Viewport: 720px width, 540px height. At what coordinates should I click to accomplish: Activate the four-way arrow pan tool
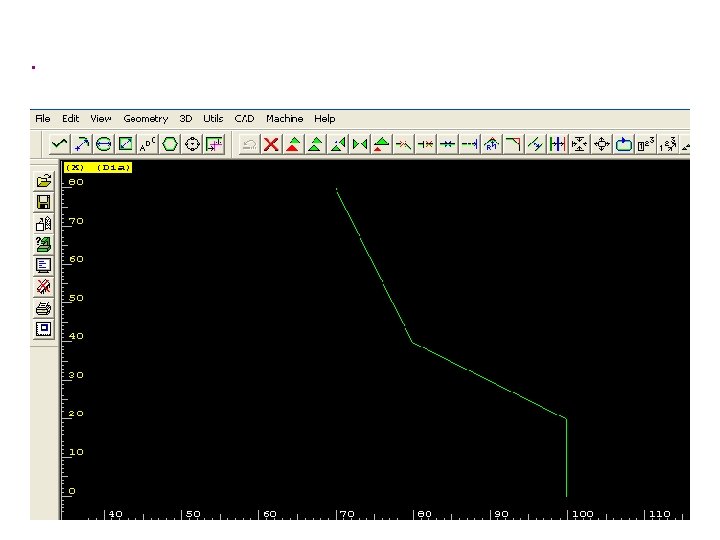(x=602, y=145)
